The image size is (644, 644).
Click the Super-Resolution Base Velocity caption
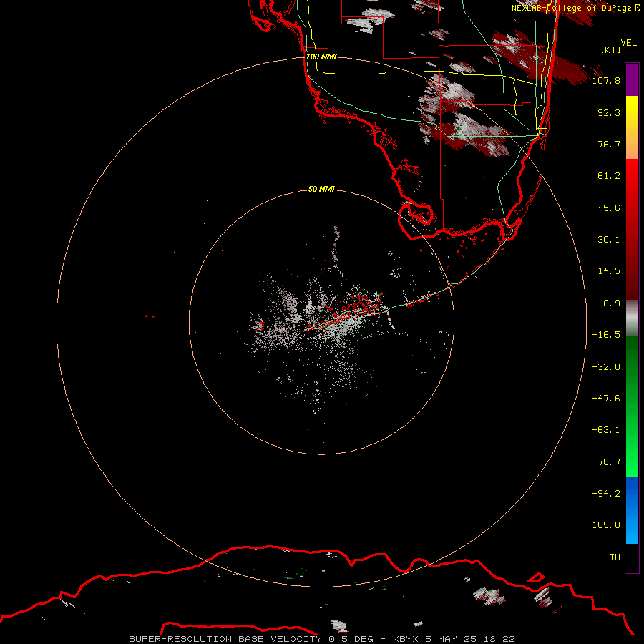(x=321, y=639)
